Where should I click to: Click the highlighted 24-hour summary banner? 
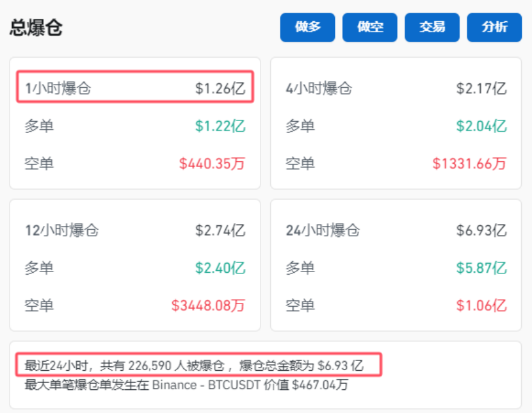(x=192, y=366)
